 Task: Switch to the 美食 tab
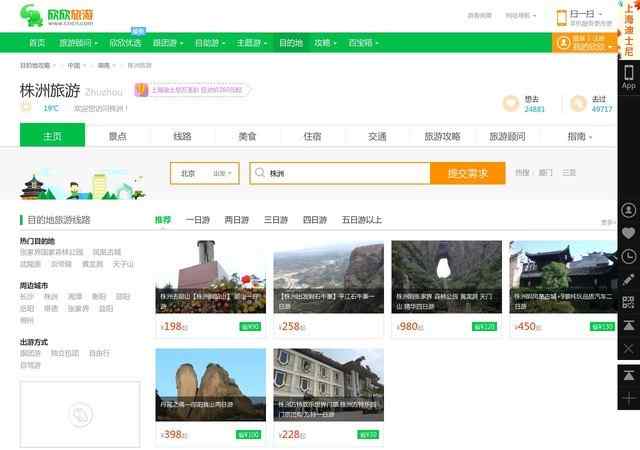[247, 136]
